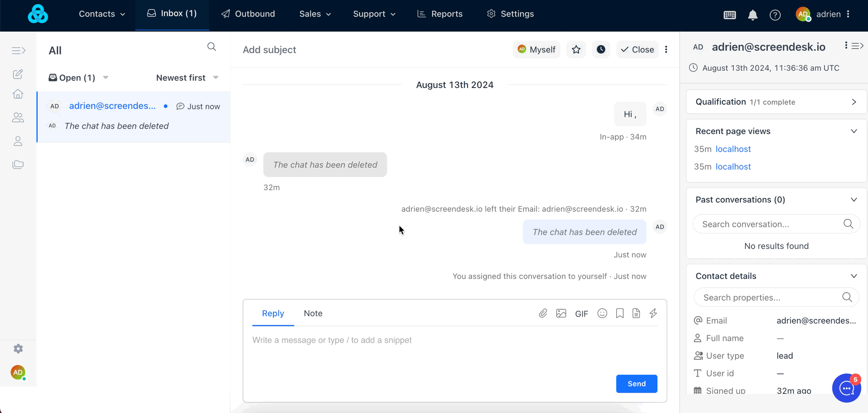868x413 pixels.
Task: Click the insert image icon
Action: (561, 313)
